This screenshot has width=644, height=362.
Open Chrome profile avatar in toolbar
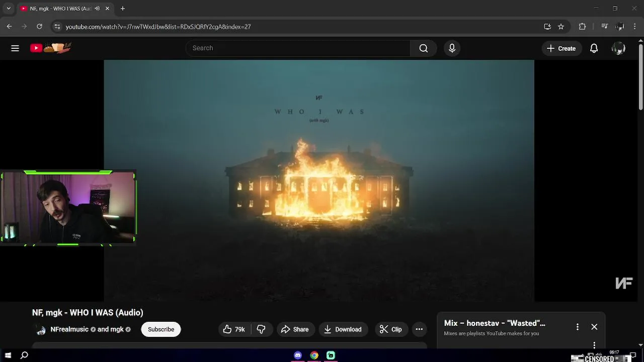620,27
